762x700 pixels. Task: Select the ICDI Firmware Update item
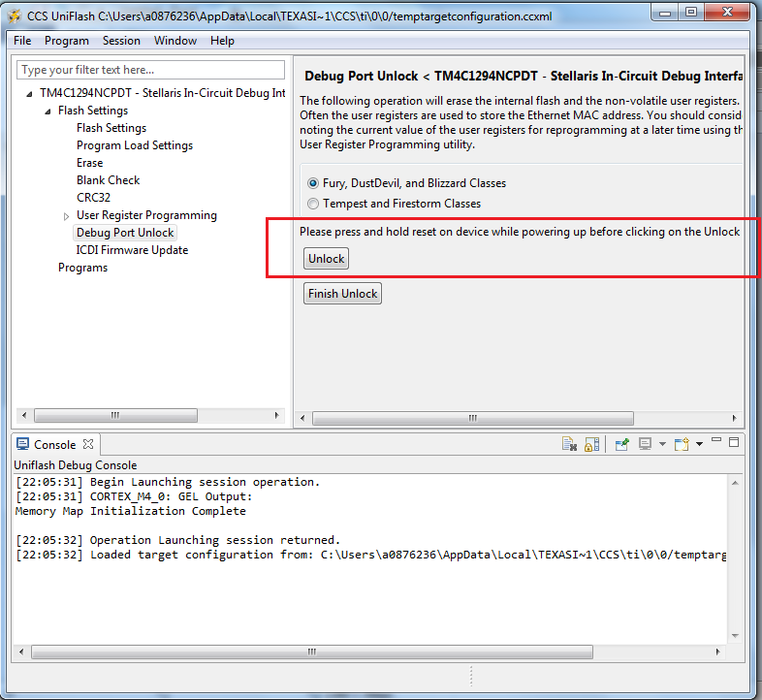pos(132,250)
